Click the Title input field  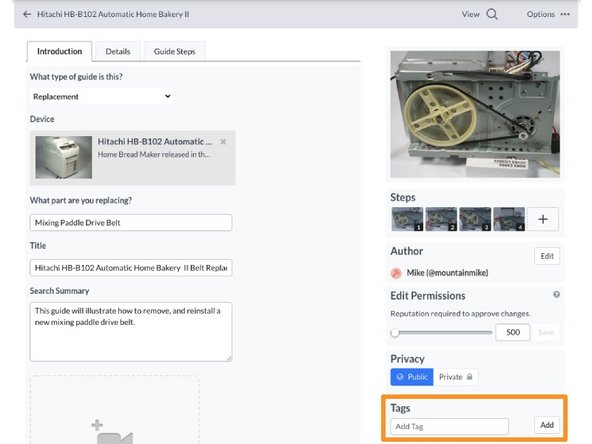pos(131,268)
